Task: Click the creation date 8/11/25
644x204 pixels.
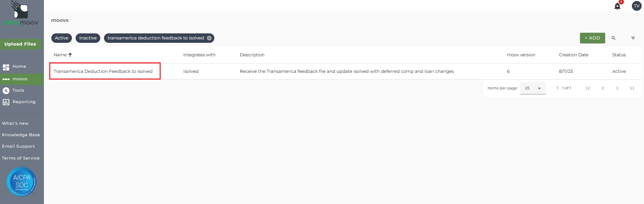Action: point(566,71)
